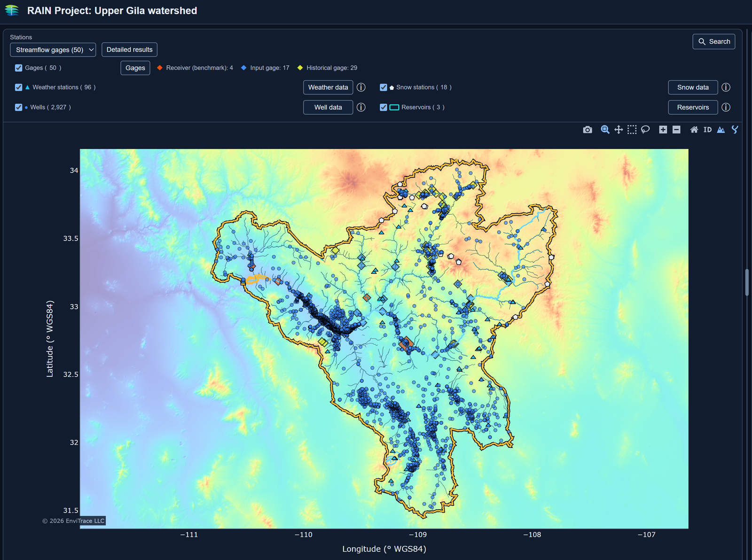The image size is (752, 560).
Task: Show info for Snow data
Action: 726,87
